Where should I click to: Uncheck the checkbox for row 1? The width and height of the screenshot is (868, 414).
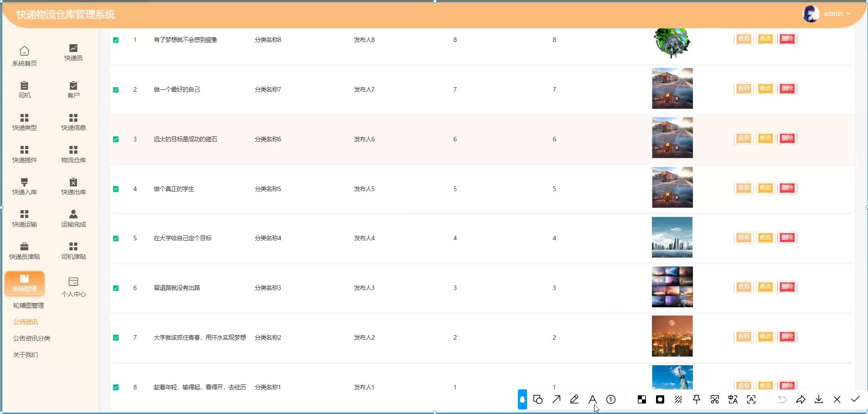click(x=116, y=40)
